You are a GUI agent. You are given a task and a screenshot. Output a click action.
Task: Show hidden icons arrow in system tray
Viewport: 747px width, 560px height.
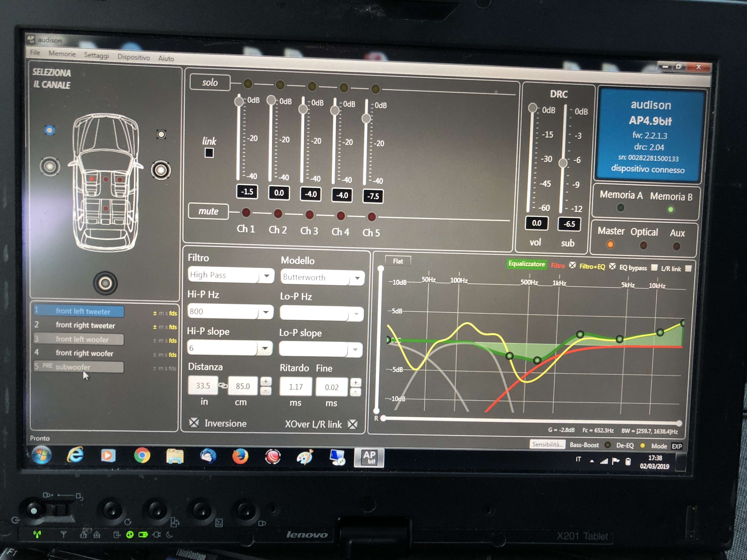pyautogui.click(x=592, y=461)
